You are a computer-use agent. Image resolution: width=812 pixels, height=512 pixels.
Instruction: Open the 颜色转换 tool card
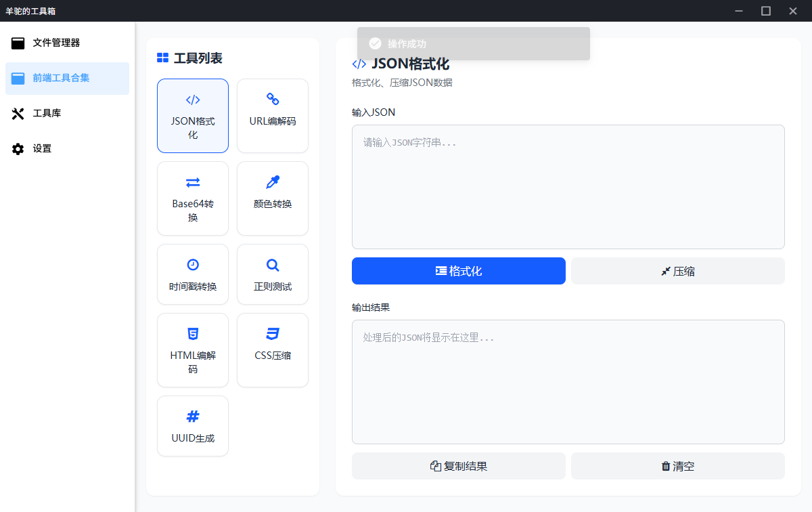click(273, 198)
